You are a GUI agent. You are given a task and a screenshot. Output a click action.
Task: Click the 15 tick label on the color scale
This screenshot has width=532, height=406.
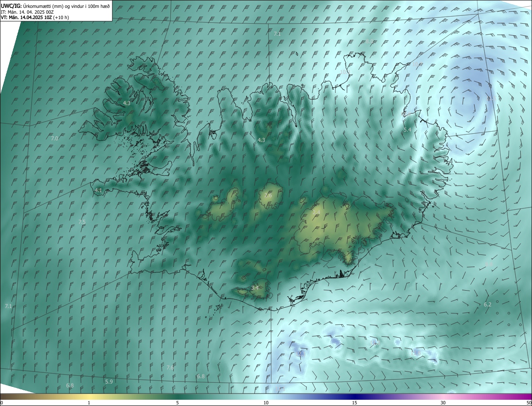click(x=355, y=403)
